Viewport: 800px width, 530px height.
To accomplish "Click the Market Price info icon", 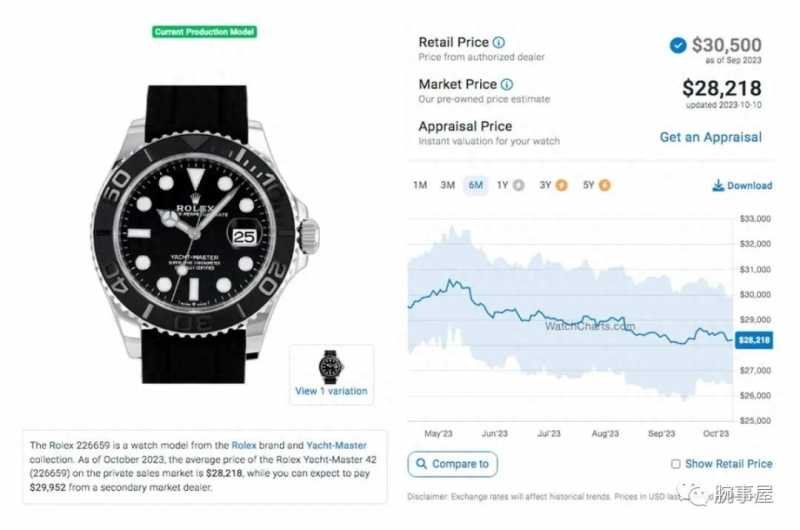I will pyautogui.click(x=507, y=84).
